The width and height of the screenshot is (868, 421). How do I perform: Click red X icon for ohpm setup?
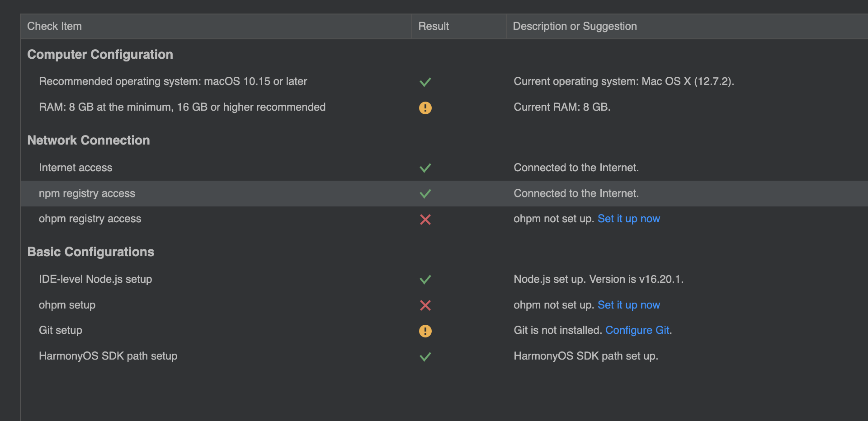click(425, 305)
